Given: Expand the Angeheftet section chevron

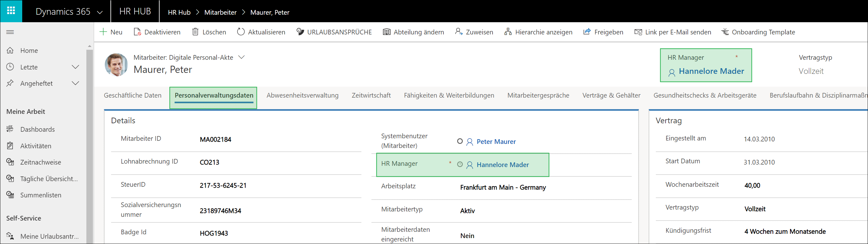Looking at the screenshot, I should coord(75,83).
